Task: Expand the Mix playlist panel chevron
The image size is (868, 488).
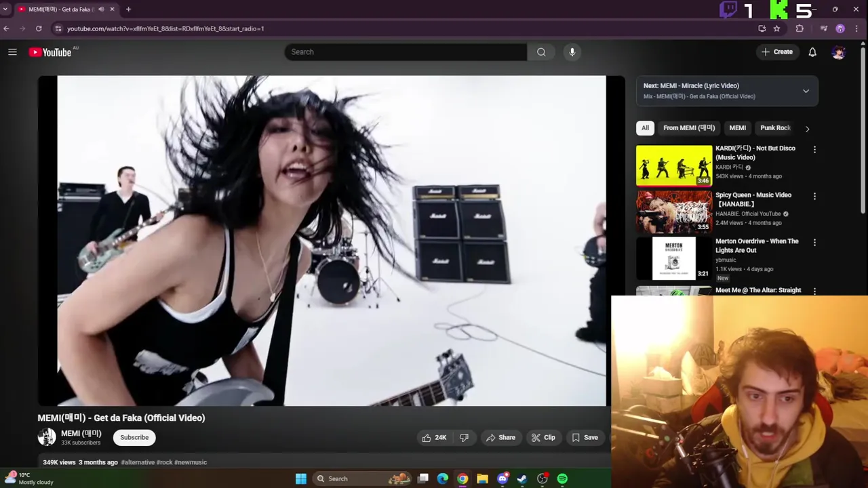Action: [x=806, y=91]
